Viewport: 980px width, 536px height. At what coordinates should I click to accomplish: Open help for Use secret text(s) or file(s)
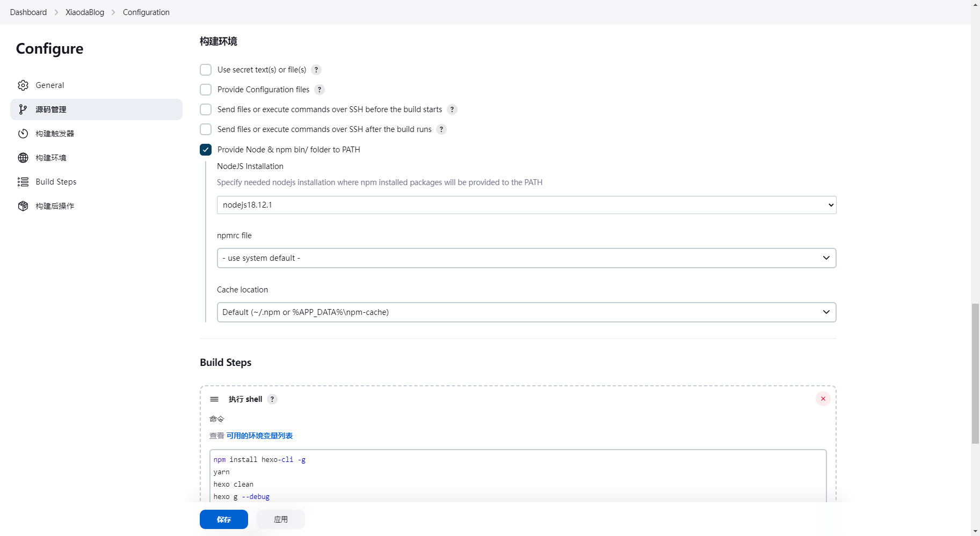click(316, 70)
